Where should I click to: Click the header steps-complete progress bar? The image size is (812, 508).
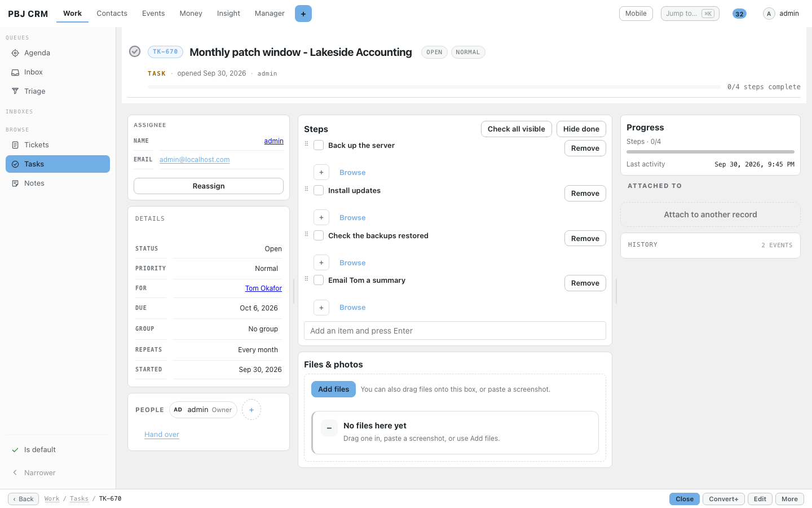pyautogui.click(x=434, y=87)
